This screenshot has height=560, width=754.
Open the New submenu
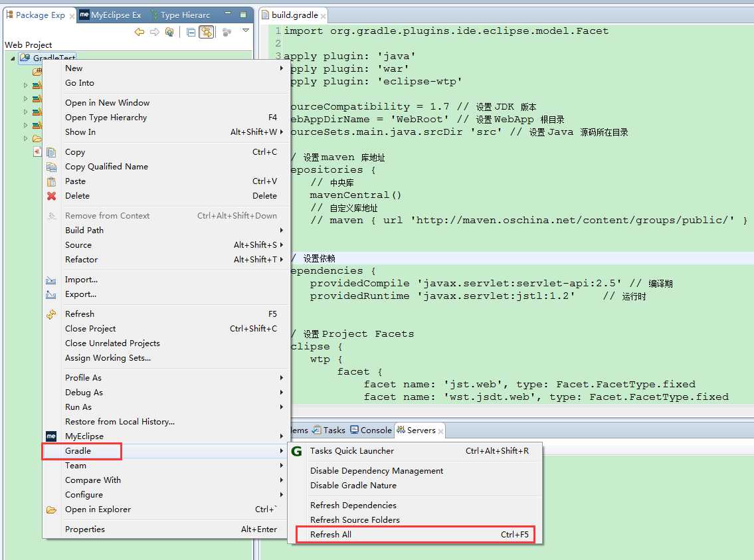pos(166,68)
